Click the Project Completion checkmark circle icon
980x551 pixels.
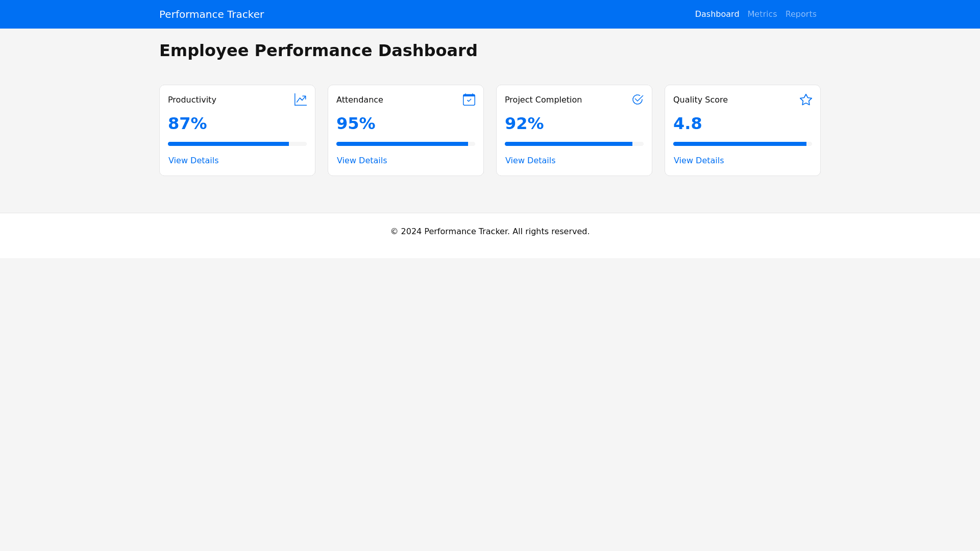pos(637,100)
